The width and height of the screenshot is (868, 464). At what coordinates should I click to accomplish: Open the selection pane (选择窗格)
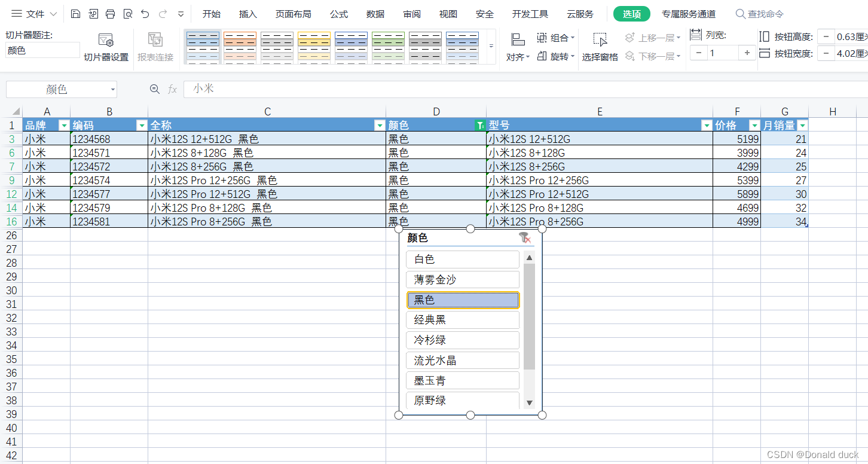click(600, 47)
